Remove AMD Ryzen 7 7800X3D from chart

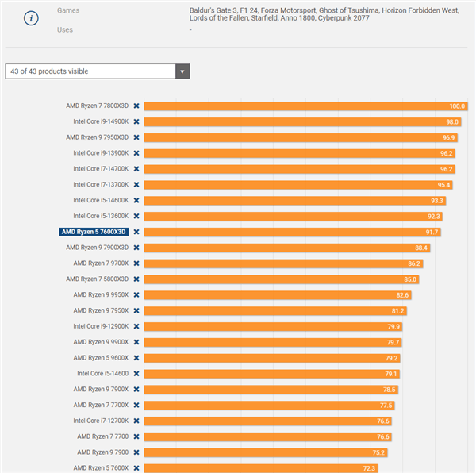click(136, 106)
